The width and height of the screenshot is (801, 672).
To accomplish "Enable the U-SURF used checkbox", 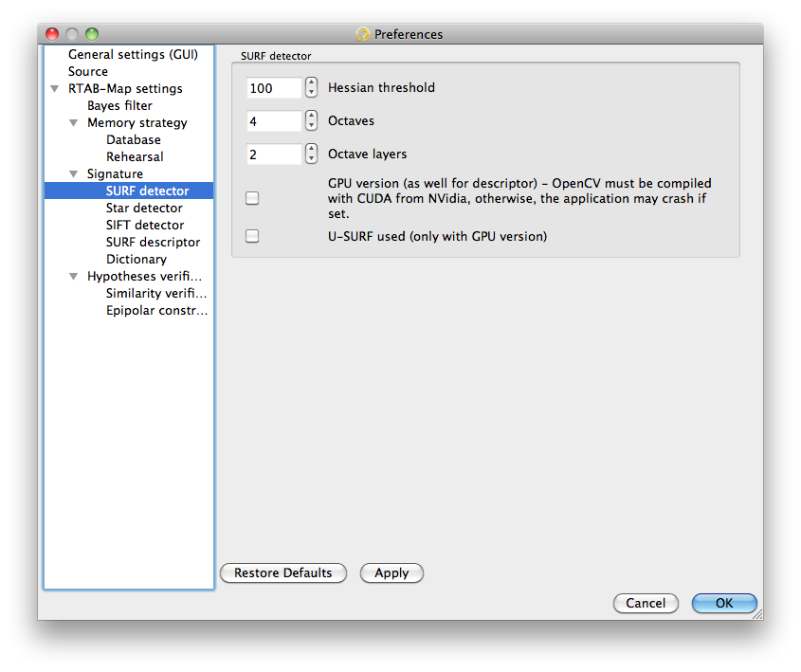I will click(252, 236).
